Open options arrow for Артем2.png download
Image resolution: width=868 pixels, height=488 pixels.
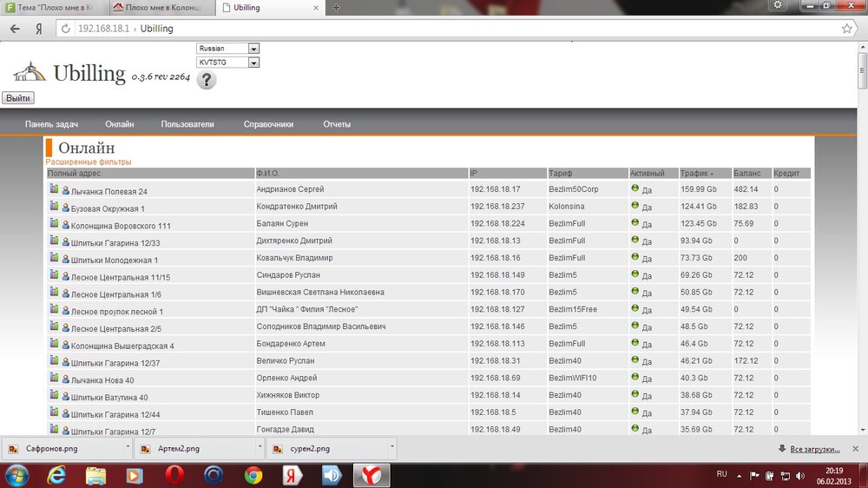click(x=260, y=446)
